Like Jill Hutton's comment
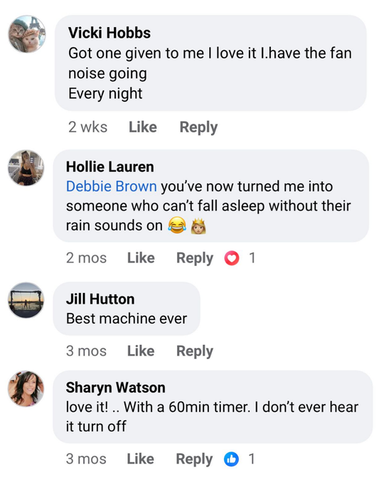Image resolution: width=384 pixels, height=480 pixels. click(141, 351)
